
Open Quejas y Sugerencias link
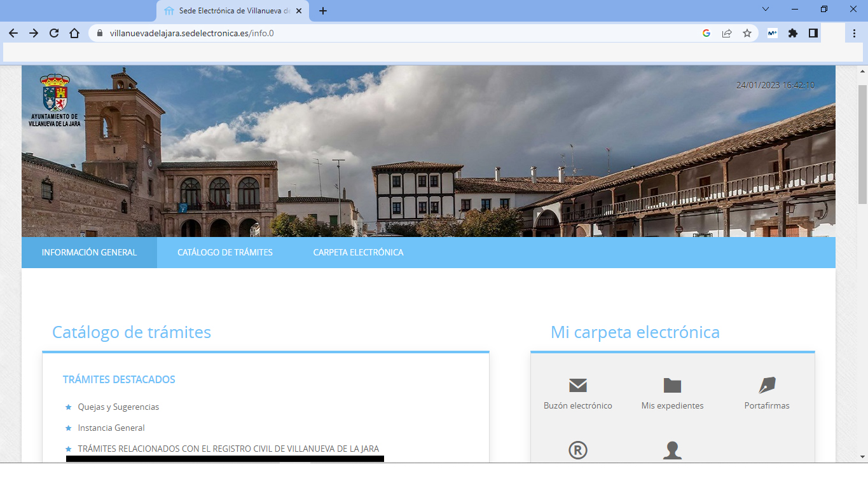pyautogui.click(x=118, y=407)
